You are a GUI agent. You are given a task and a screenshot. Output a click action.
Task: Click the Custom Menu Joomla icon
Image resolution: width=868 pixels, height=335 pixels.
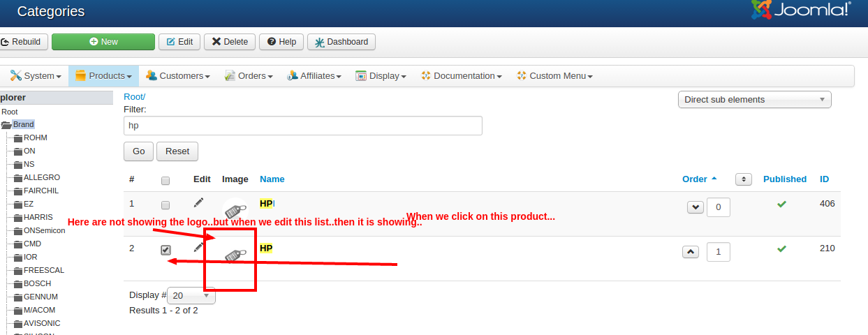pyautogui.click(x=521, y=75)
